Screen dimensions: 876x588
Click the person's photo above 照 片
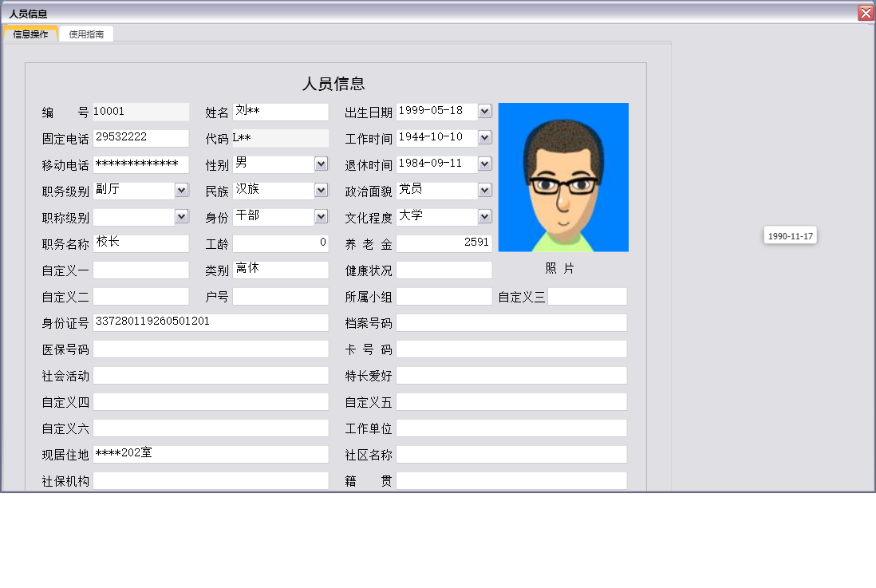[564, 177]
